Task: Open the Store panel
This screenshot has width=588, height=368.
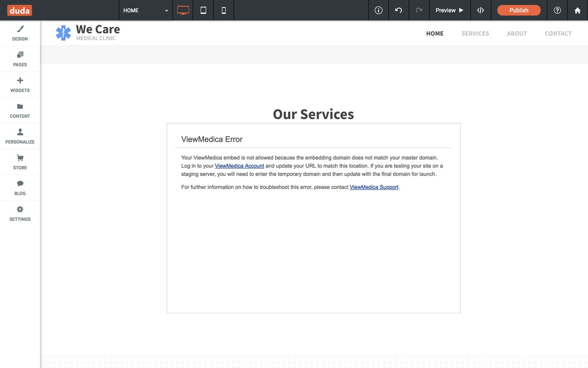Action: coord(20,161)
